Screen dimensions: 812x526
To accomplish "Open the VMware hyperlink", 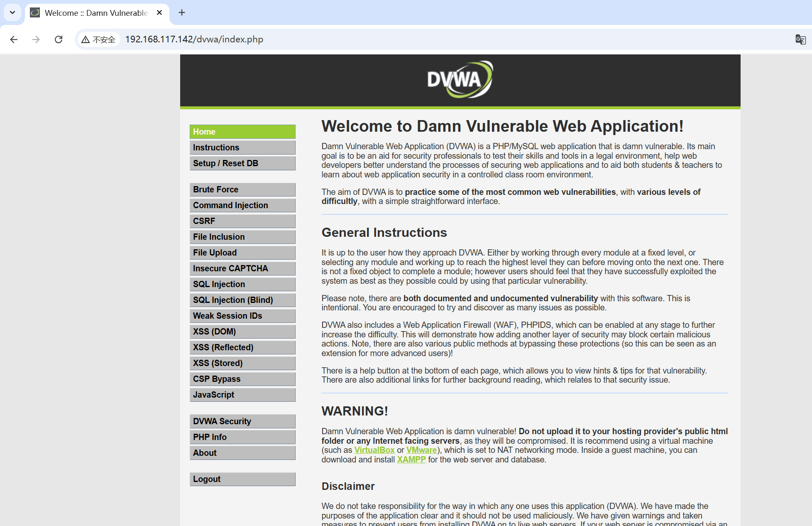I will click(x=421, y=450).
